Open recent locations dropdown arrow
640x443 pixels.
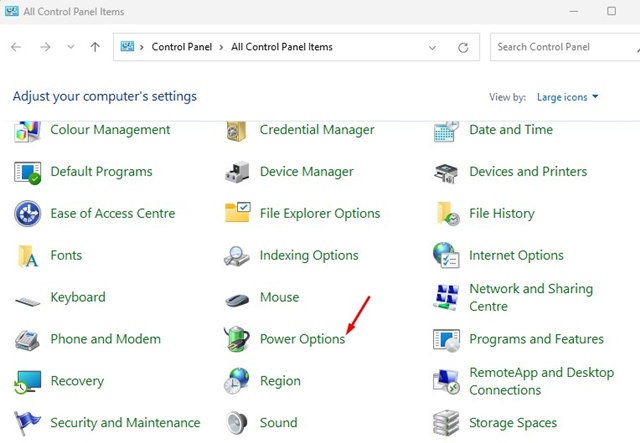[x=71, y=47]
